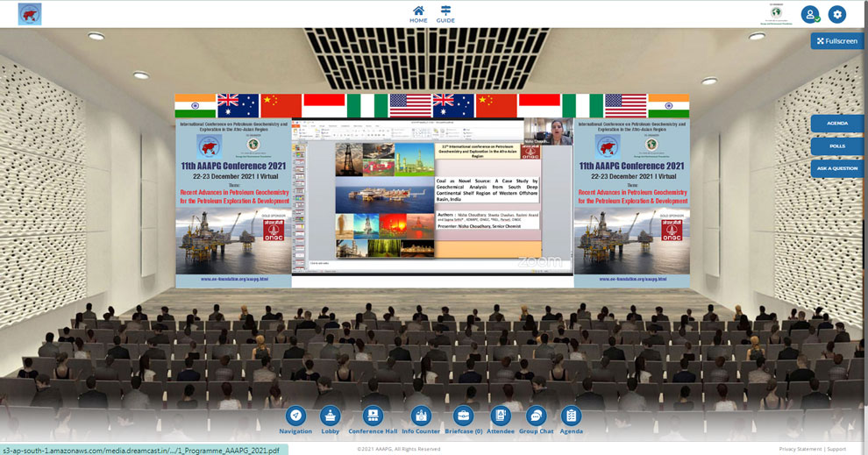Image resolution: width=868 pixels, height=455 pixels.
Task: Click the right 11th AAAPG Conference 2021 banner
Action: point(631,203)
